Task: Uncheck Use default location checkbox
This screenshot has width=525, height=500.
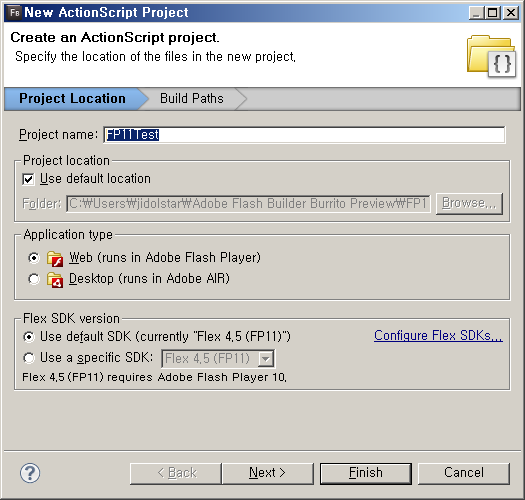Action: point(28,179)
